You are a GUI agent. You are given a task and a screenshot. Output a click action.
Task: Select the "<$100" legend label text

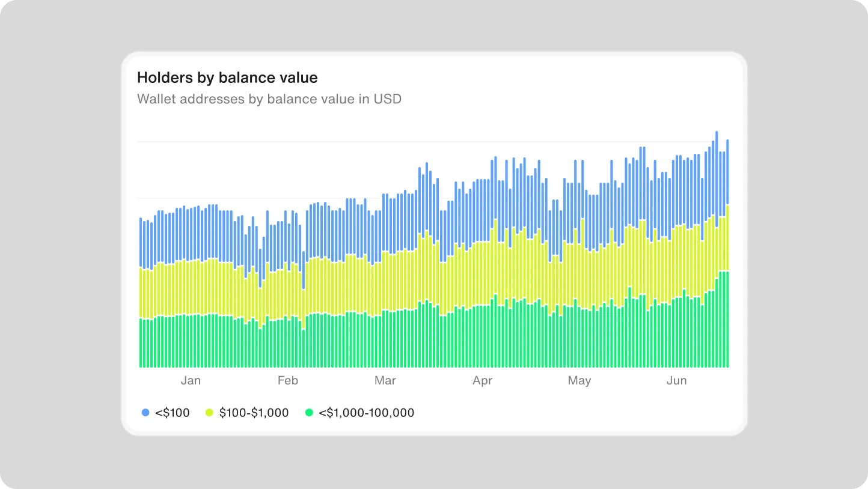(x=174, y=413)
